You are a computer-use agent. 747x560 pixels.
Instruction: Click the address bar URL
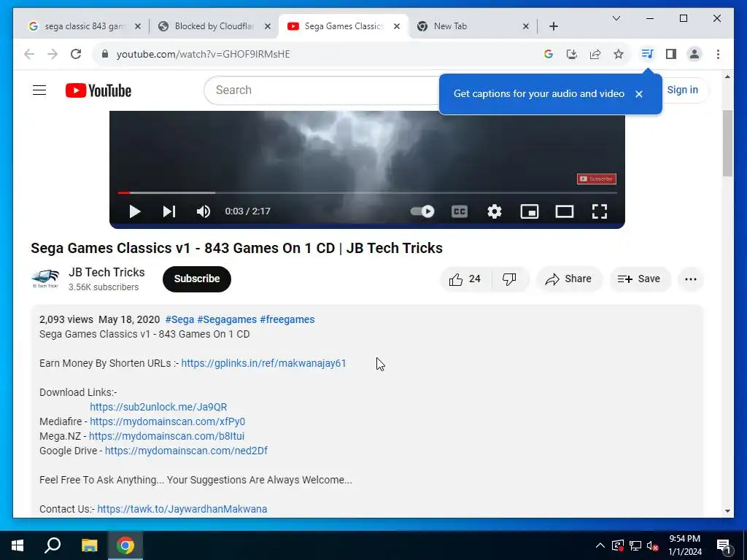click(x=204, y=54)
